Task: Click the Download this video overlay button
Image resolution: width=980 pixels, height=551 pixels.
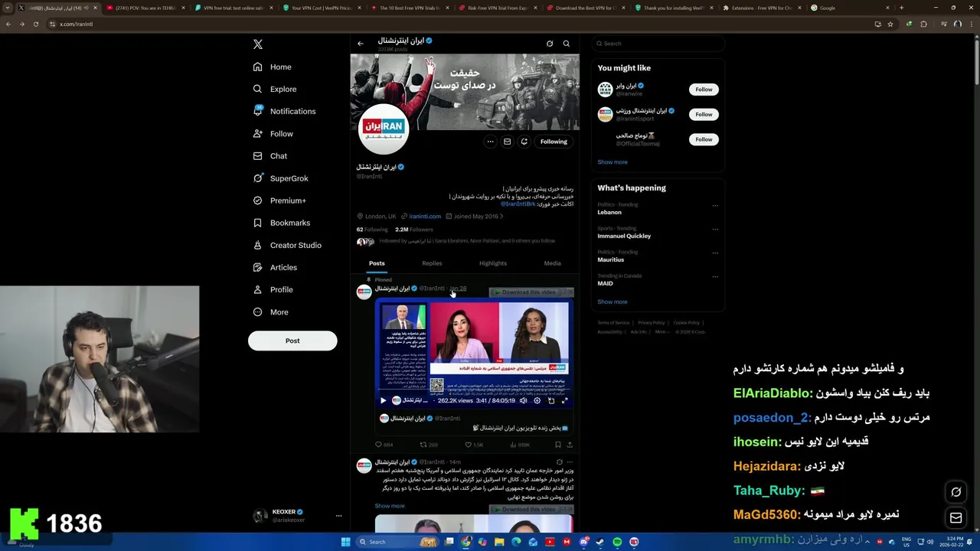Action: (x=531, y=292)
